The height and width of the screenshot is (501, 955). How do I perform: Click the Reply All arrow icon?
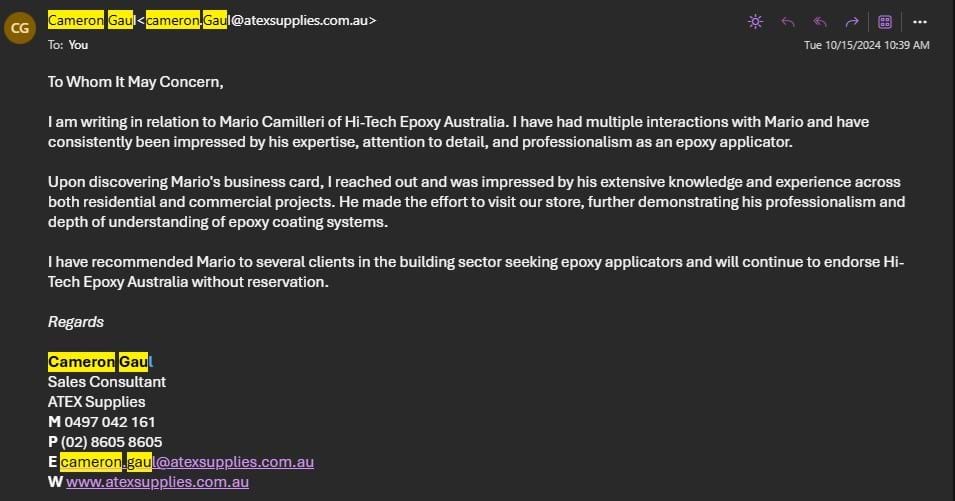[820, 21]
